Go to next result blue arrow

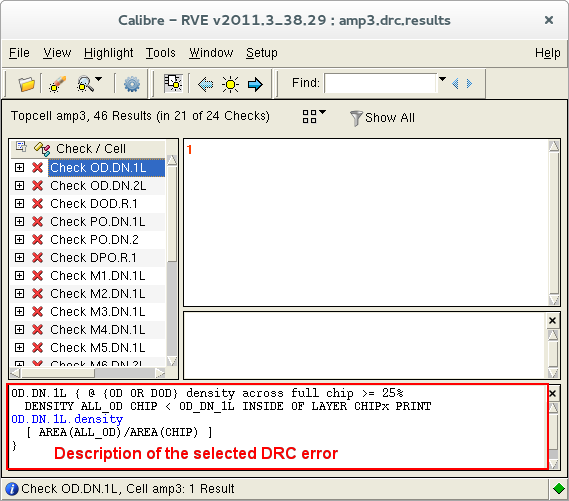tap(255, 85)
